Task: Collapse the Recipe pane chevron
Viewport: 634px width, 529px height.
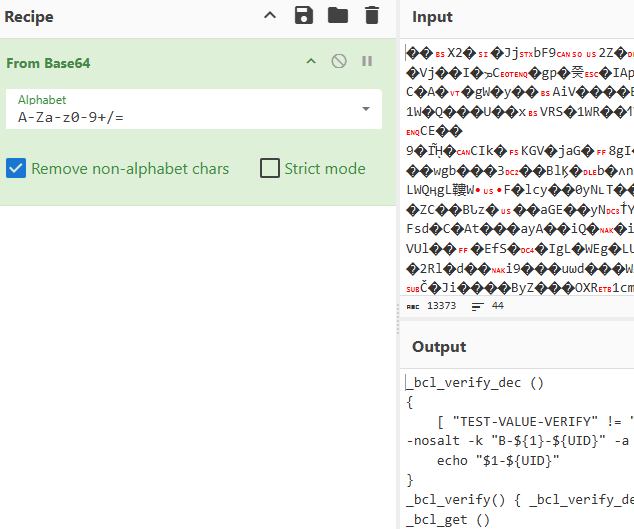Action: pyautogui.click(x=270, y=15)
